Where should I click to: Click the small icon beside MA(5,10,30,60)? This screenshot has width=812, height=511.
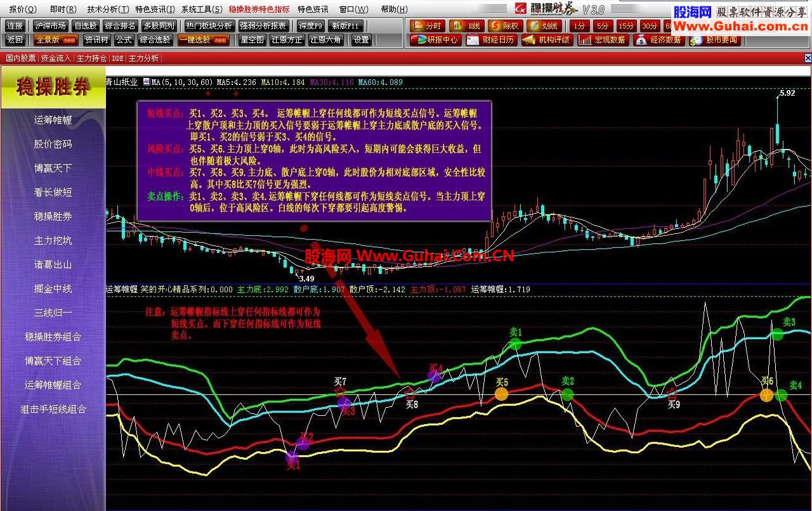point(146,82)
